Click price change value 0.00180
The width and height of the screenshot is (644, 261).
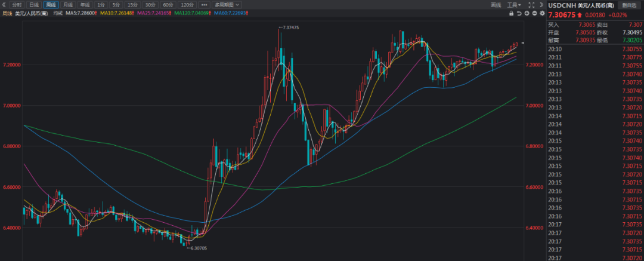pyautogui.click(x=594, y=16)
